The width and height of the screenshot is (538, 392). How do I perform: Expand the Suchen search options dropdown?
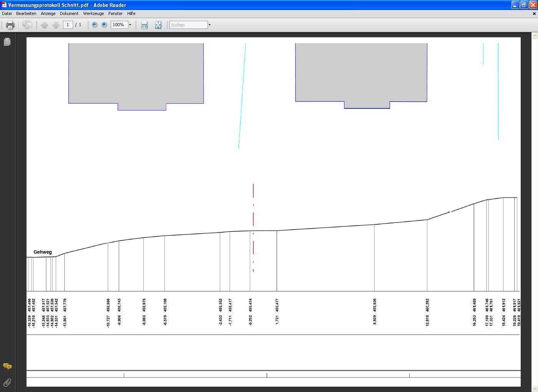click(x=209, y=25)
